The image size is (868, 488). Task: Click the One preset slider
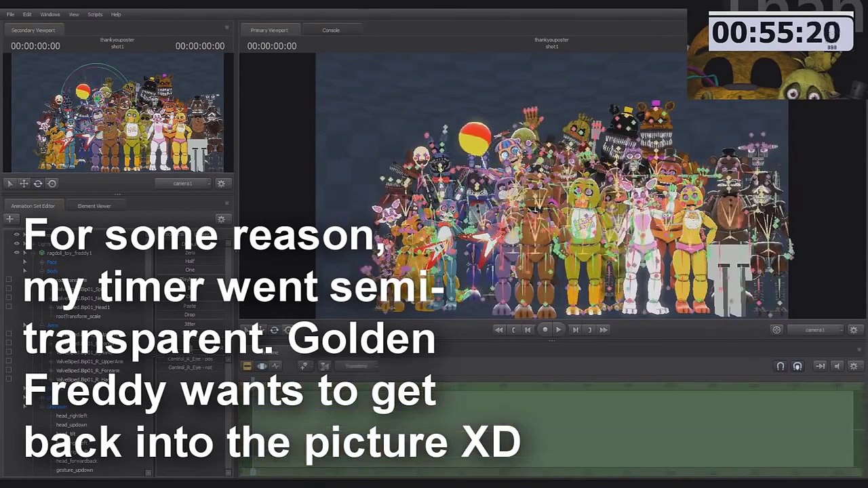pos(190,270)
